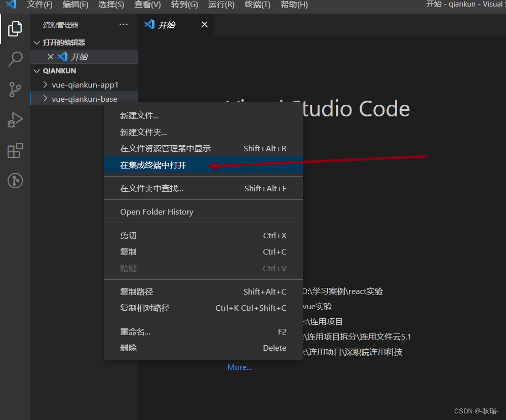Close the 开始 entry in open editors
Viewport: 506px width, 420px height.
[50, 57]
